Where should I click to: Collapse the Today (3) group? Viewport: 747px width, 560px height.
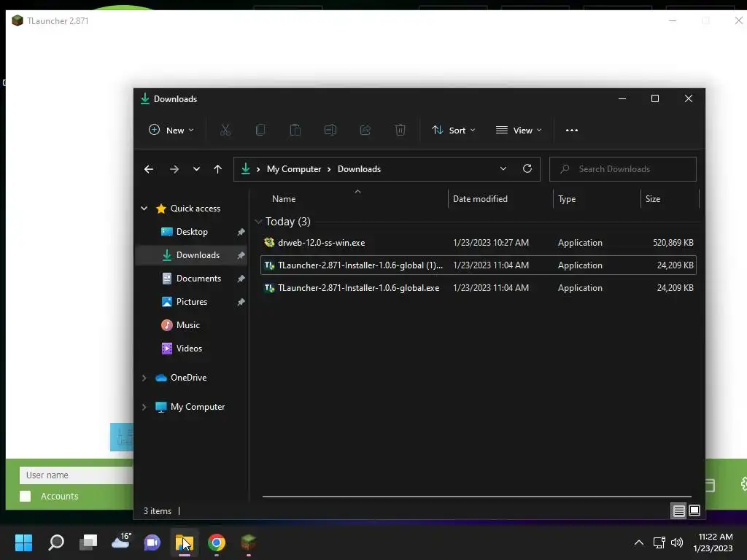click(258, 222)
